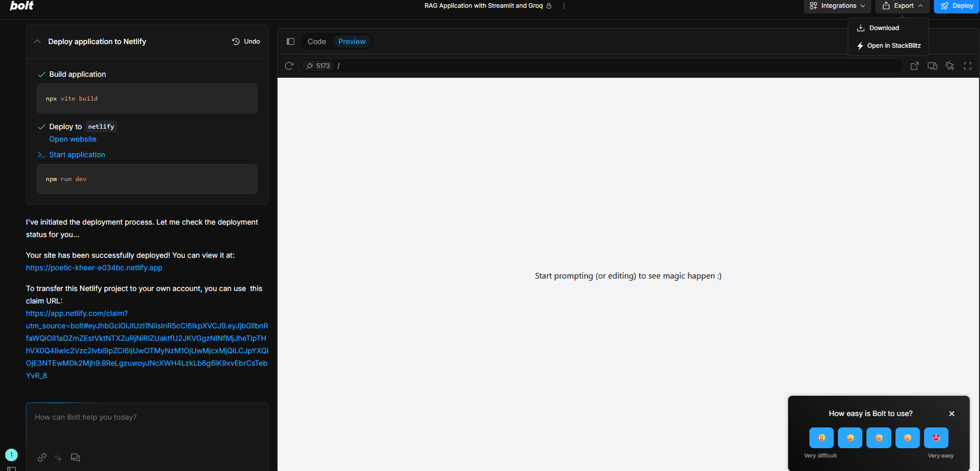Toggle the workbench side panel icon
The image size is (980, 471).
(x=291, y=41)
